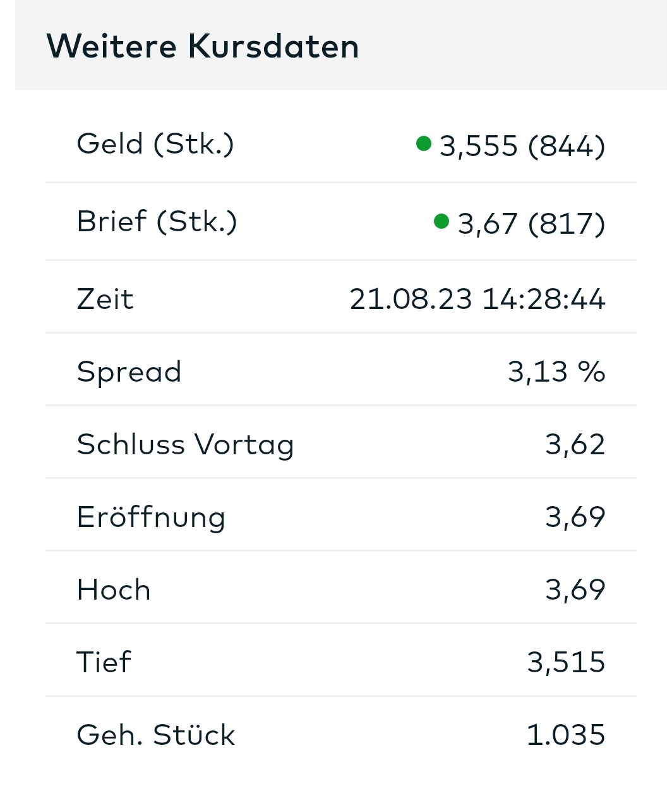Image resolution: width=672 pixels, height=810 pixels.
Task: Click the Zeit row label
Action: pyautogui.click(x=105, y=299)
